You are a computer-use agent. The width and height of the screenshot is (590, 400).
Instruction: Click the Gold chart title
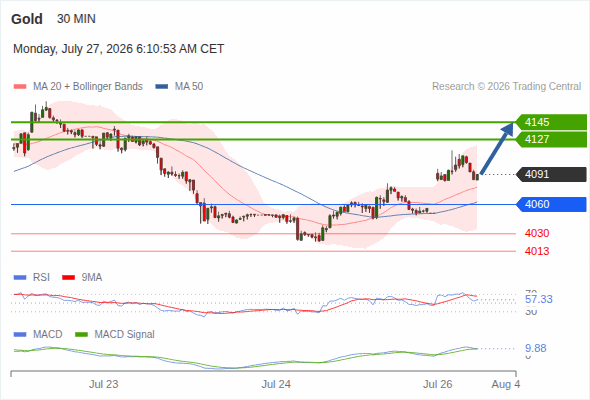click(27, 19)
